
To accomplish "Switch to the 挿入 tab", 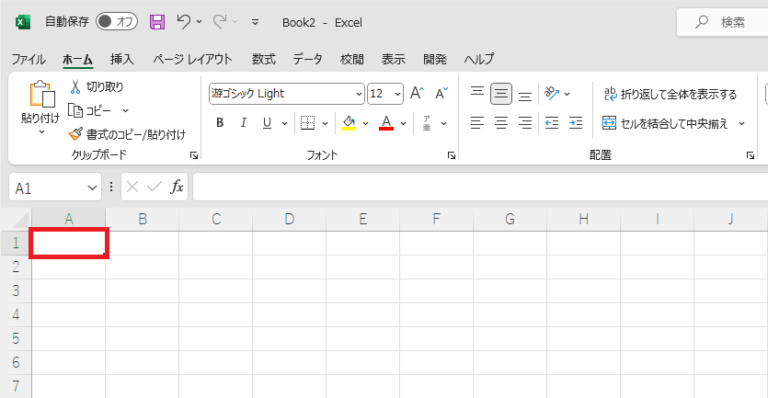I will point(122,59).
